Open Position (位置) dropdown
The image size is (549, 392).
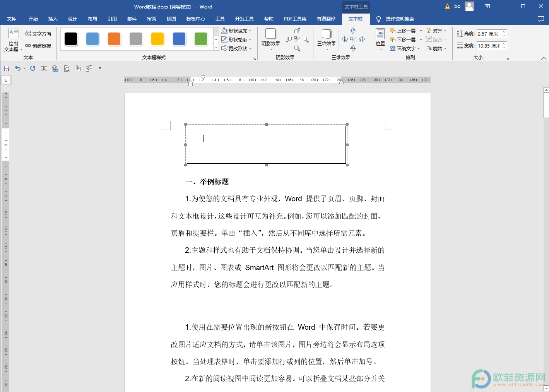click(380, 39)
